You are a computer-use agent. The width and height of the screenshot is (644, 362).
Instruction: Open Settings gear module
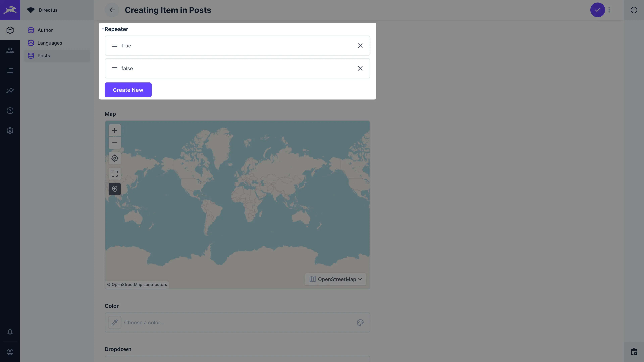tap(10, 131)
